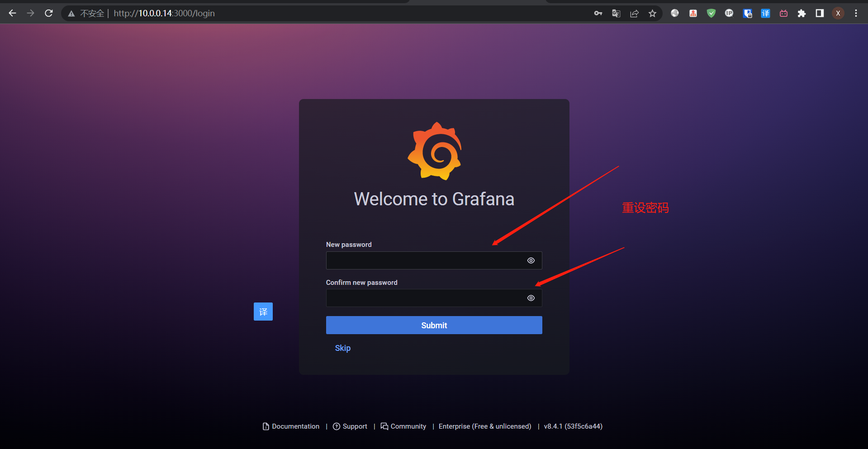Click the floating blue translate button

[x=263, y=312]
